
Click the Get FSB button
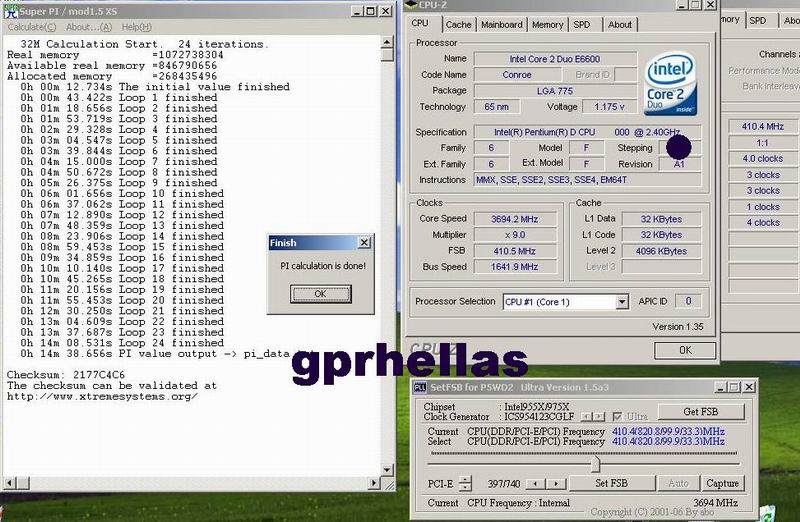click(x=701, y=411)
